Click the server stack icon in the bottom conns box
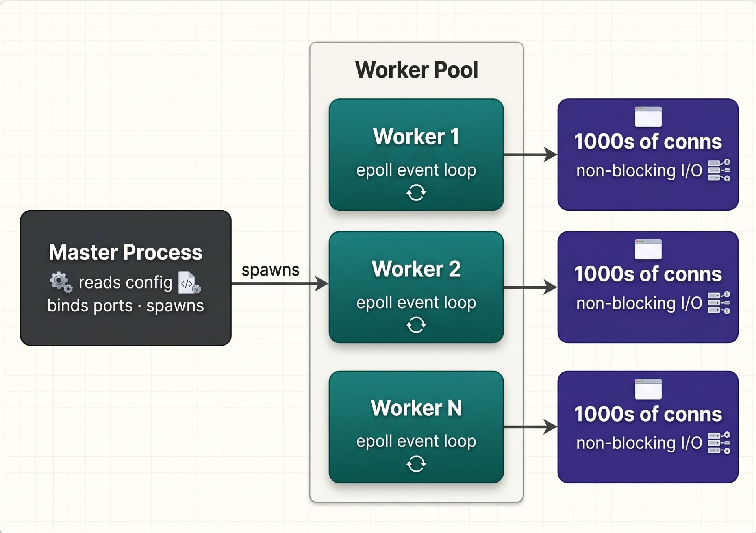 pos(719,443)
